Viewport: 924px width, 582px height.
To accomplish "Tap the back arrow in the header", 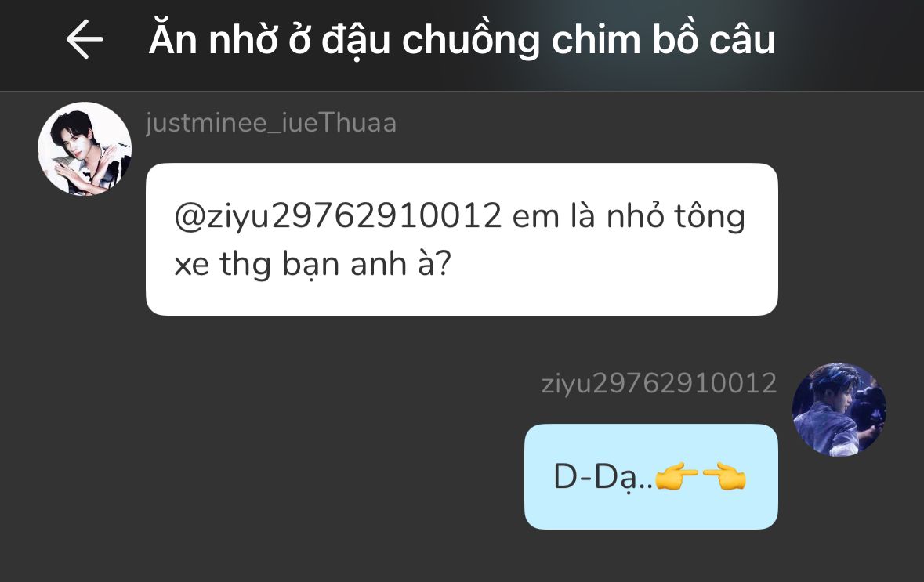I will [x=85, y=39].
